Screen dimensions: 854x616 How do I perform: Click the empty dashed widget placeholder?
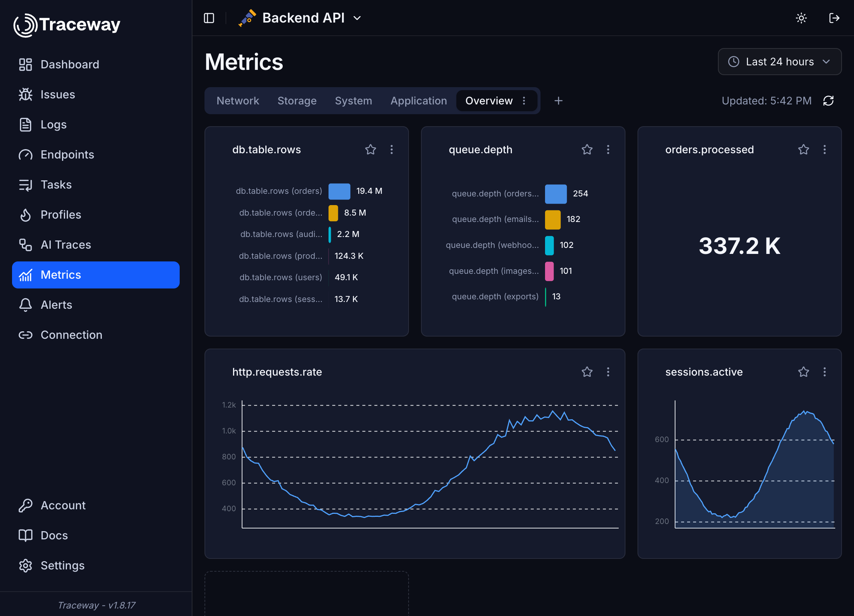(306, 594)
